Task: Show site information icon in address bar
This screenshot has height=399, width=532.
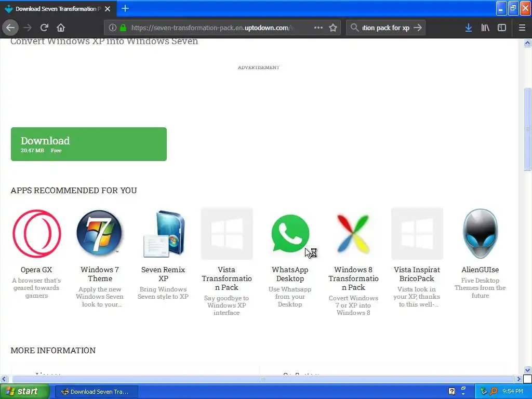Action: pyautogui.click(x=113, y=28)
